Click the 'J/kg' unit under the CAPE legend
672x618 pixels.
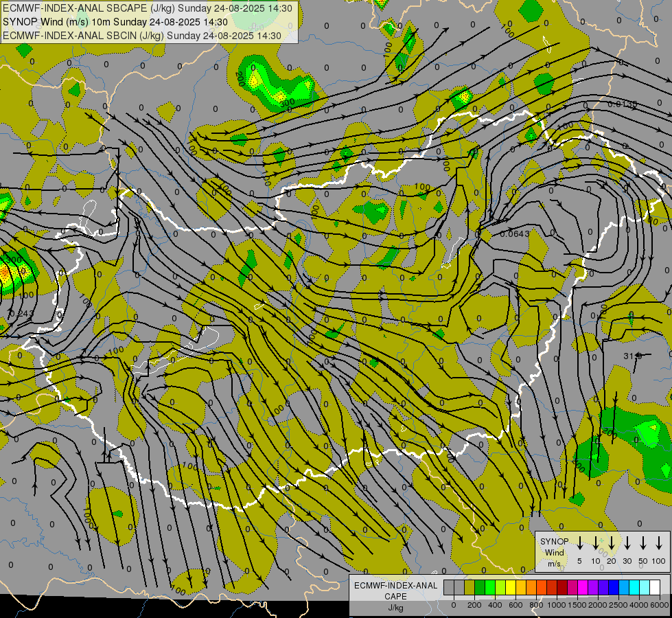point(395,608)
